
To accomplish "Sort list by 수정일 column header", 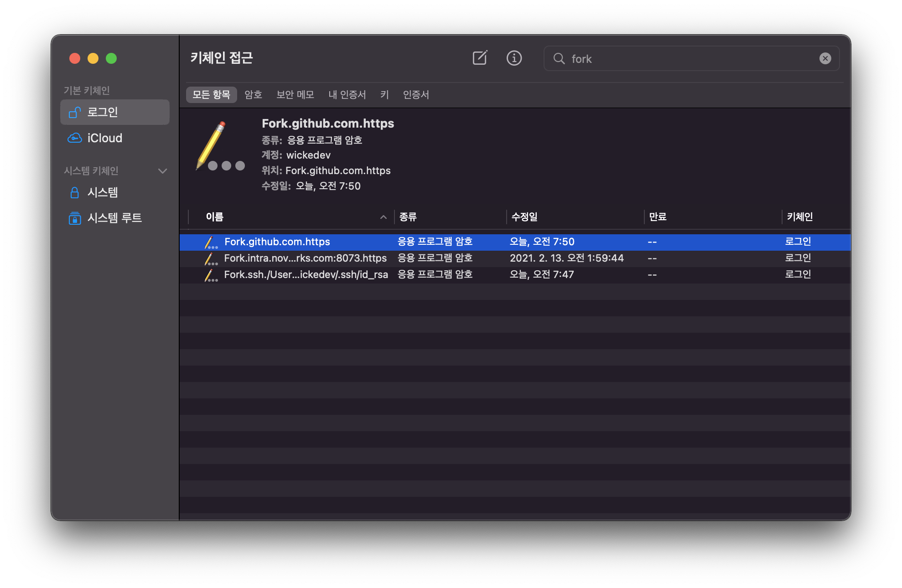I will click(524, 217).
